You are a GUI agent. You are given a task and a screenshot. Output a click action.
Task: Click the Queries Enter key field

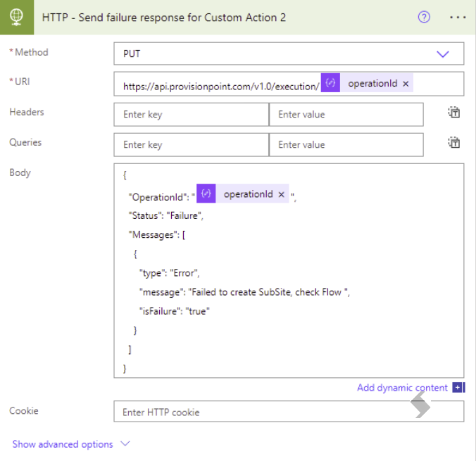pyautogui.click(x=192, y=145)
